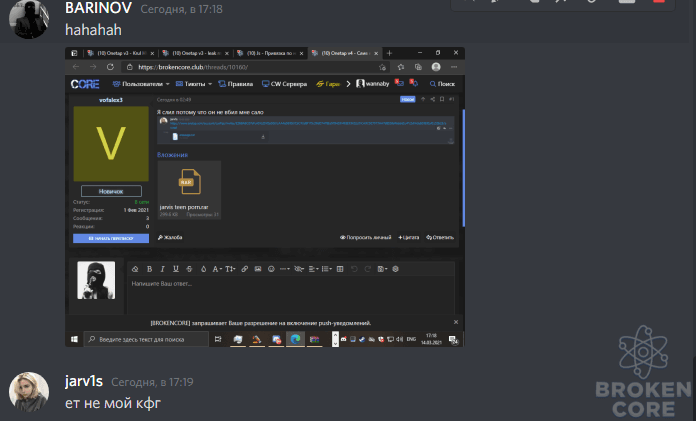Click the Поиск search link in forum header
The image size is (696, 421).
[x=442, y=84]
